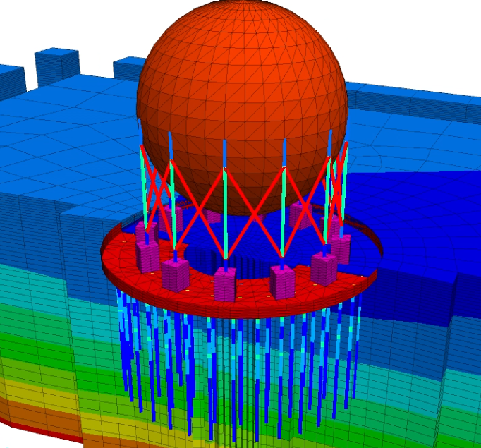Viewport: 481px width, 448px height.
Task: Click the front-center magenta pedestal block
Action: click(224, 284)
